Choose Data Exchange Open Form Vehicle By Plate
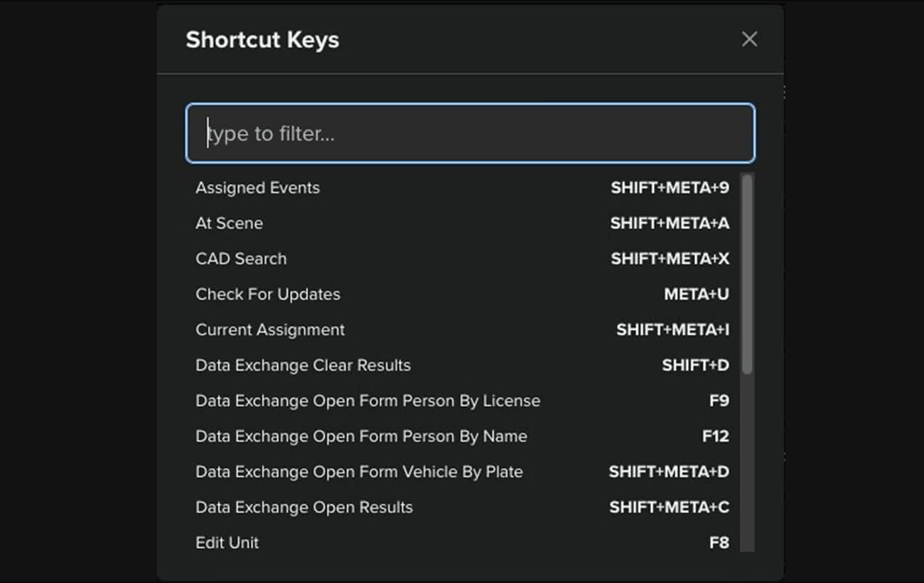 point(359,472)
